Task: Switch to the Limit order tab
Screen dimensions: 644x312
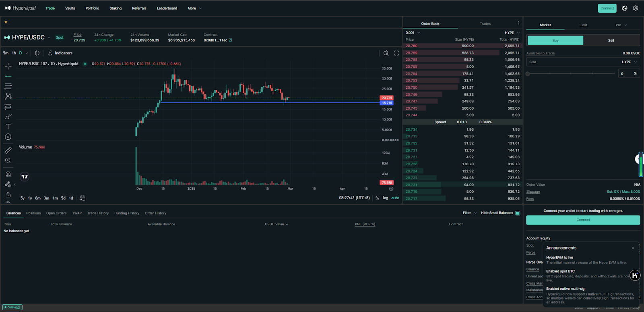Action: pyautogui.click(x=583, y=25)
